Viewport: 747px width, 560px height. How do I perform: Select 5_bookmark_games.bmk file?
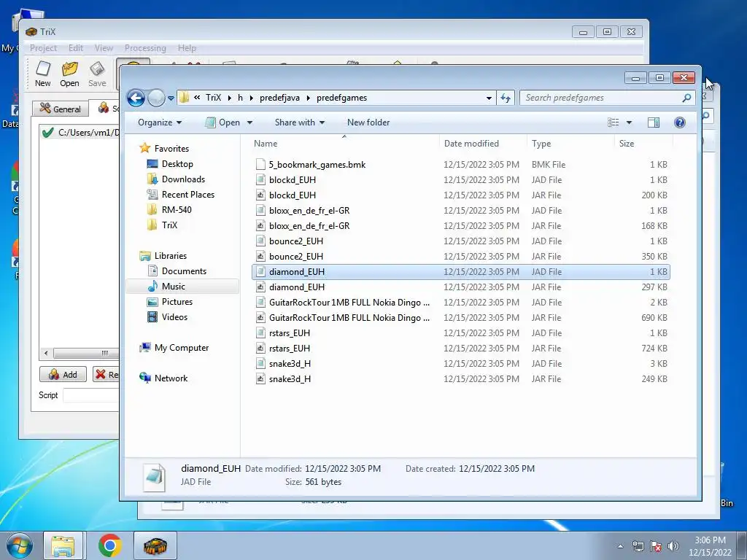[461, 164]
